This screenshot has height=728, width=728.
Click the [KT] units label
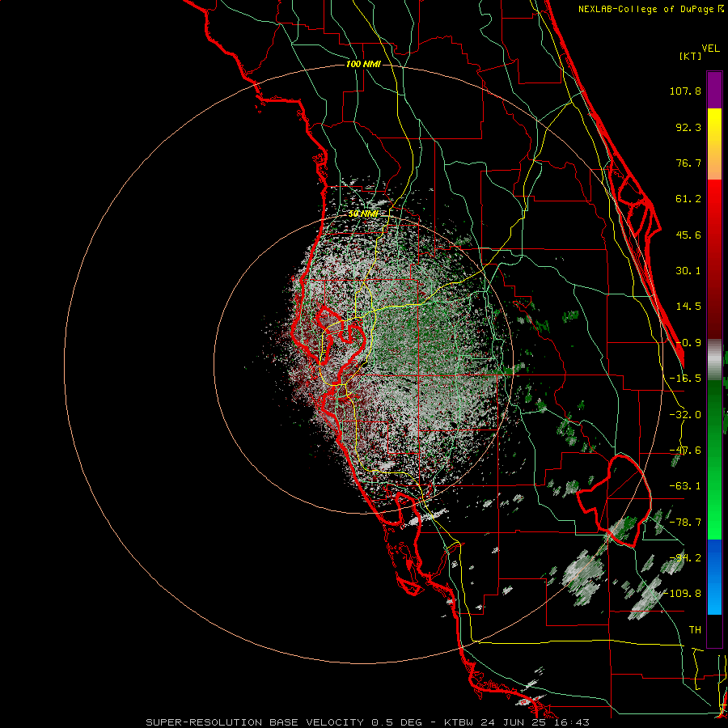(690, 56)
